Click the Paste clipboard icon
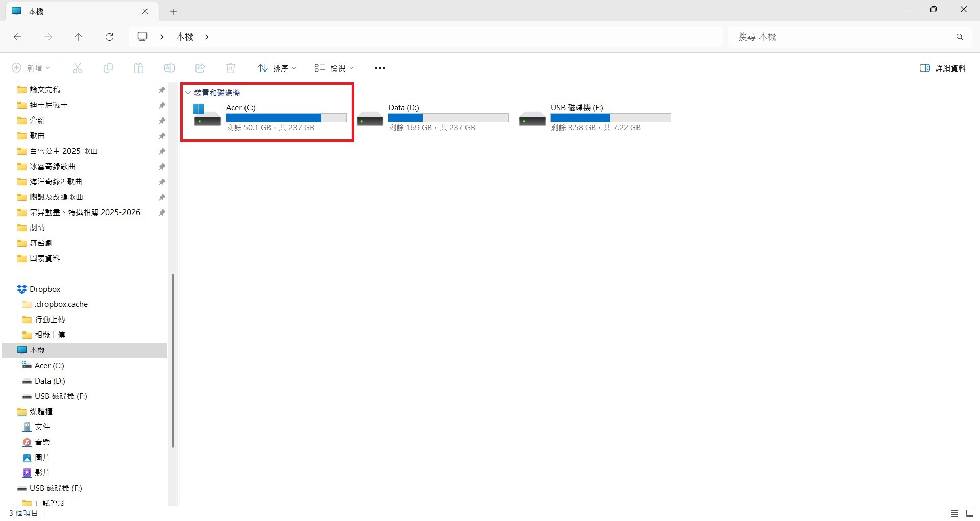This screenshot has height=521, width=980. pos(139,68)
